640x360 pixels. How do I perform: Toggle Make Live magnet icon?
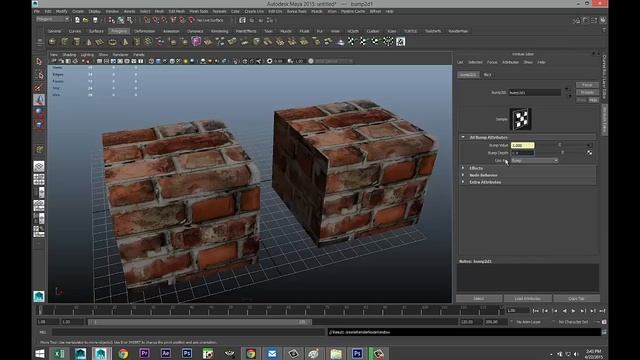pyautogui.click(x=191, y=20)
